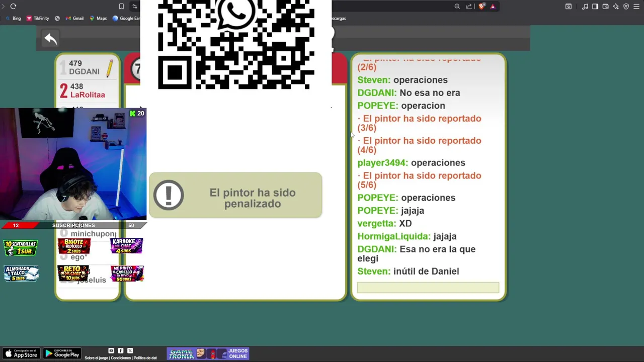Click the webcam video overlay
Image resolution: width=644 pixels, height=362 pixels.
[73, 164]
